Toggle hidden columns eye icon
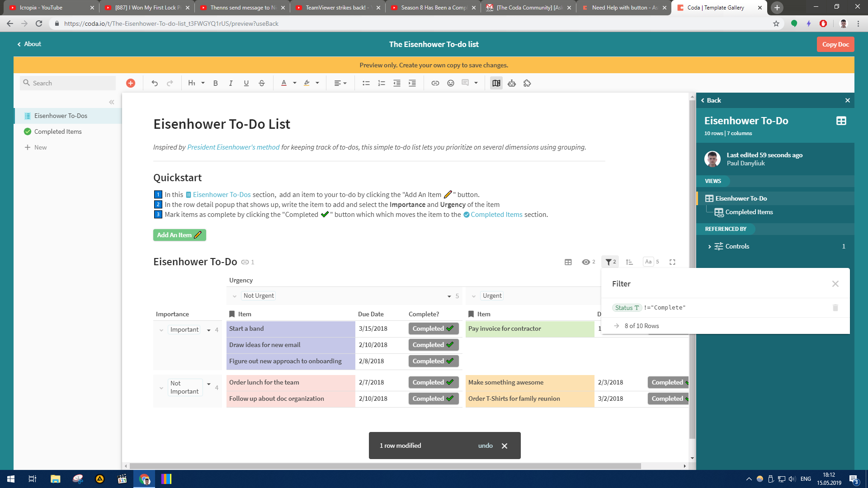Viewport: 868px width, 488px height. click(586, 262)
